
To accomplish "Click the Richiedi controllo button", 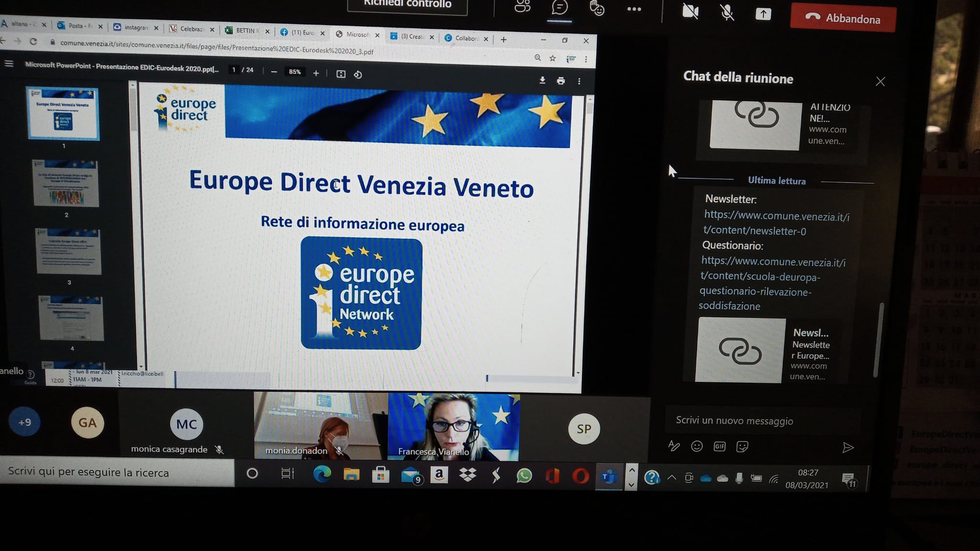I will click(407, 5).
